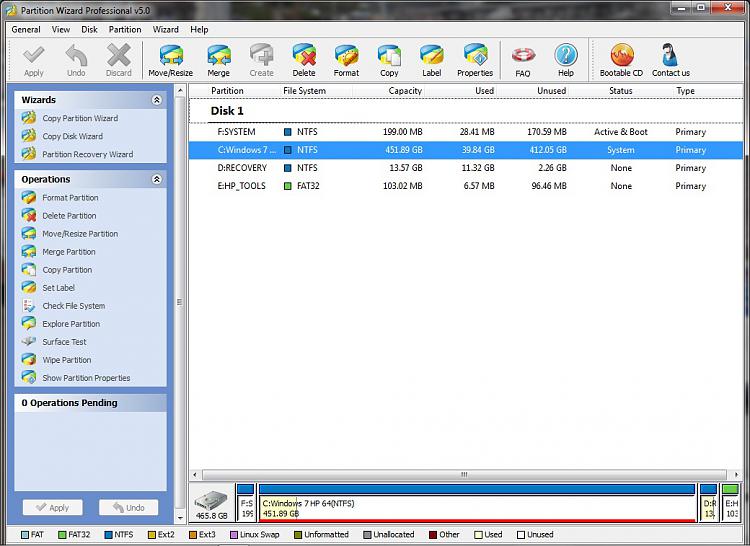
Task: Sort by the Type column header
Action: tap(685, 91)
